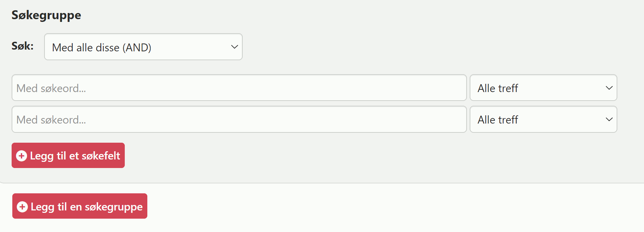Open the Med alle disse (AND) dropdown
Viewport: 644px width, 232px height.
click(143, 47)
